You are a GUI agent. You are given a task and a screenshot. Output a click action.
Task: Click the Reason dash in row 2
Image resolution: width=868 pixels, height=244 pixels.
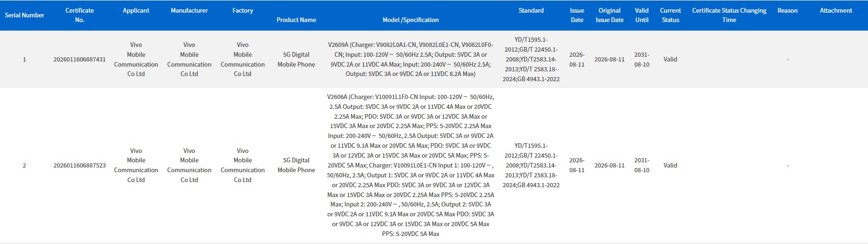(x=787, y=165)
